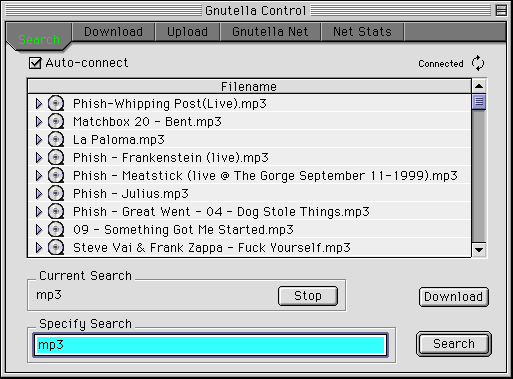Expand the La Paloma.mp3 disclosure triangle

39,140
